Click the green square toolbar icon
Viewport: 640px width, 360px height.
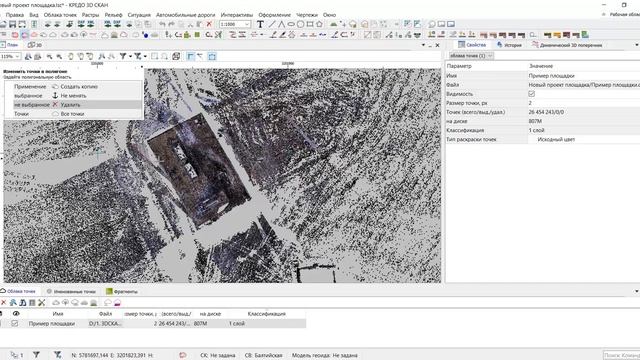tap(197, 35)
